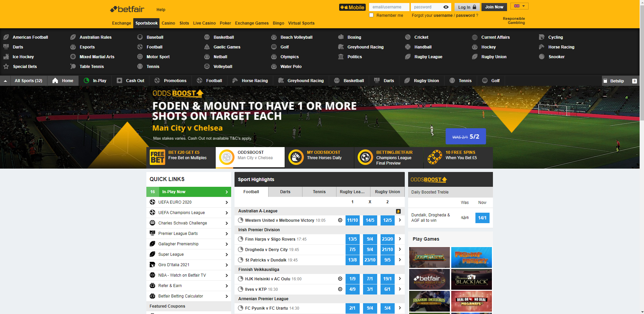Click the Cycling sport icon
Viewport: 644px width, 314px height.
point(541,37)
